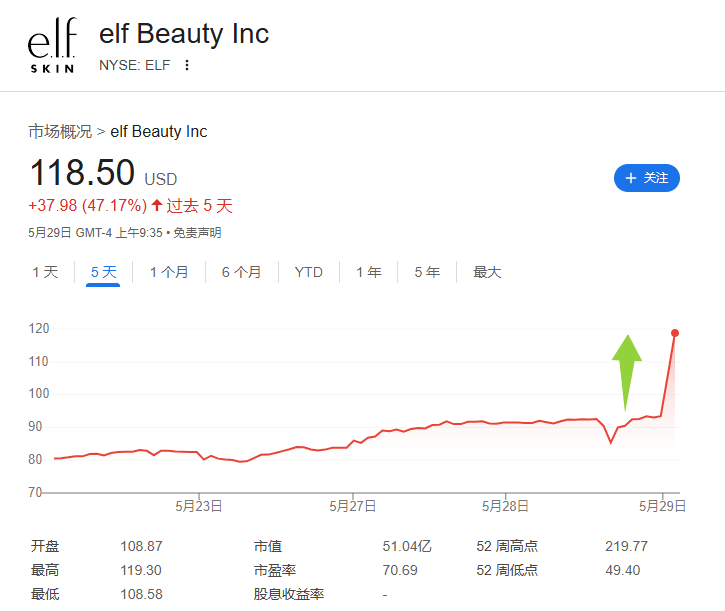Select the 1 年 range tab
The height and width of the screenshot is (611, 725).
point(369,272)
